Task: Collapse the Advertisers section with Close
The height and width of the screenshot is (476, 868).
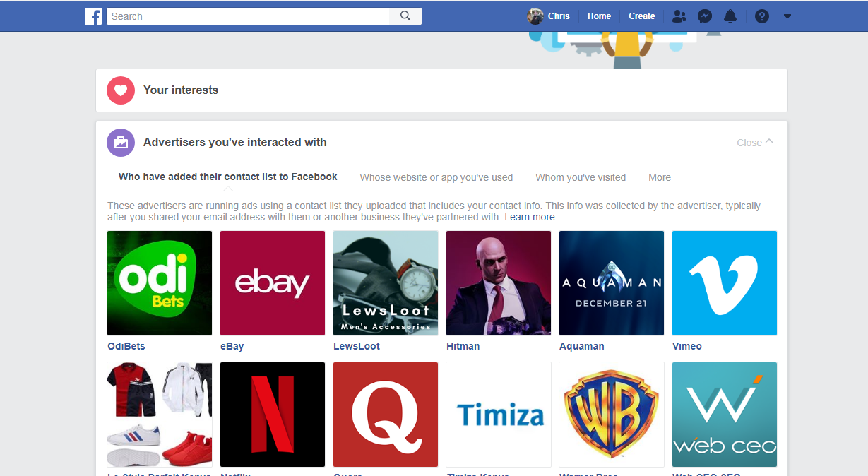Action: 754,143
